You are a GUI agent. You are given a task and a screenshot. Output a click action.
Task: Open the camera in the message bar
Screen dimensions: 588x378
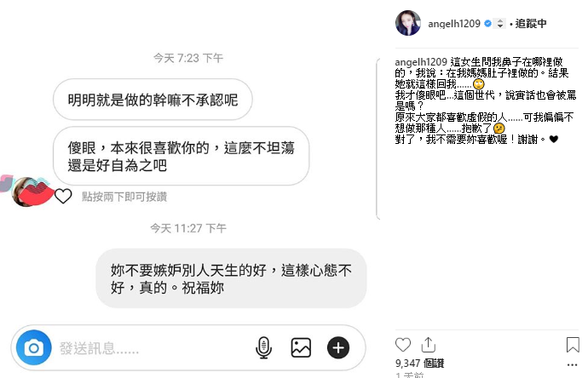tap(34, 347)
